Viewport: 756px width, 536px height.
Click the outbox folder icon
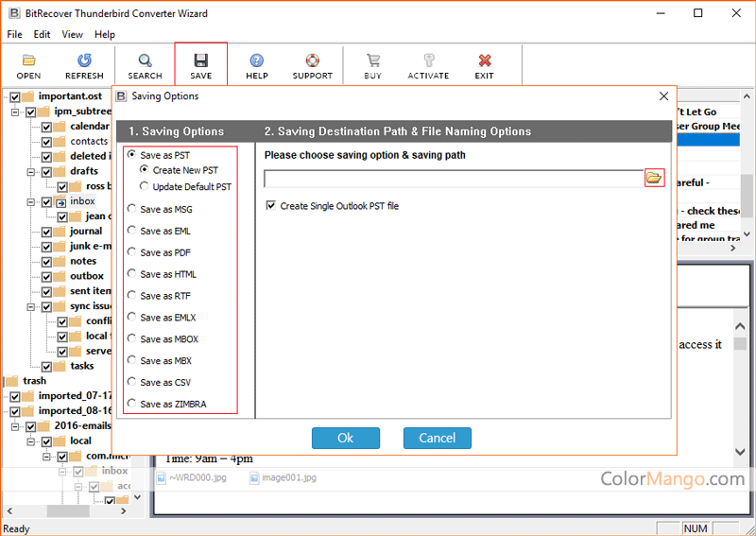[60, 276]
